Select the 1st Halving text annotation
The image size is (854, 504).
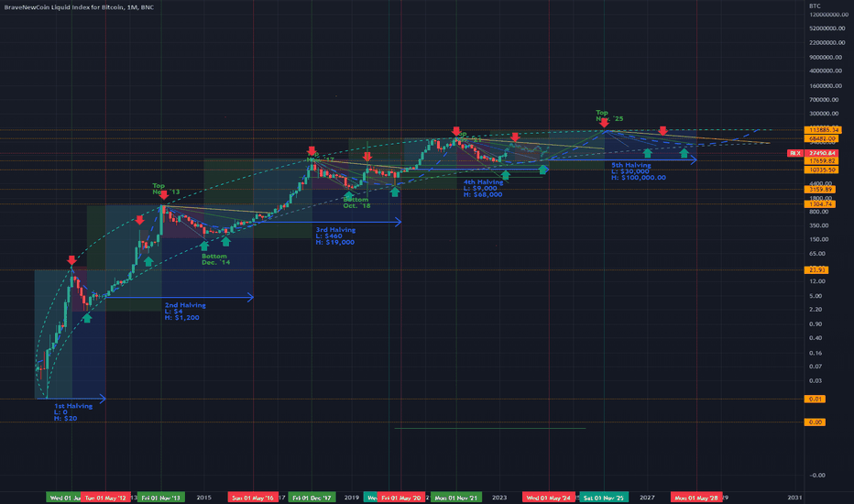pos(73,412)
